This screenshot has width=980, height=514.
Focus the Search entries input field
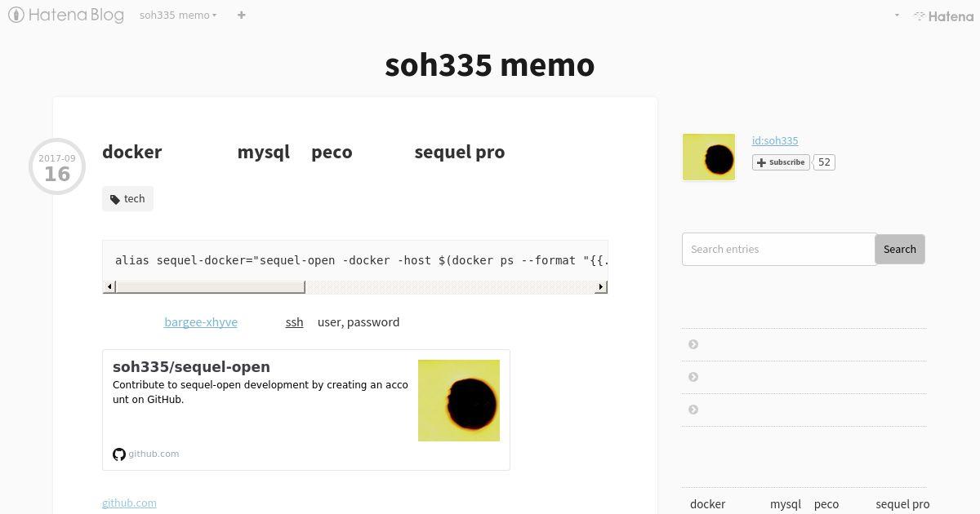(779, 249)
